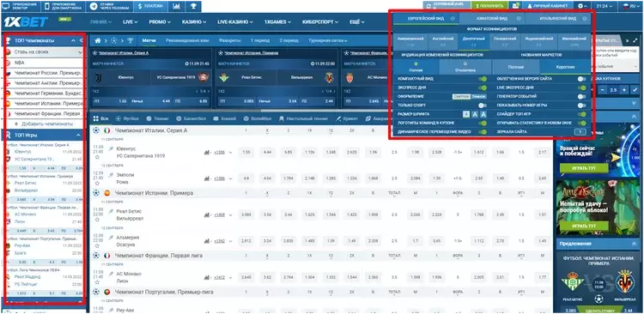Open the desktop application link icon

[x=6, y=6]
